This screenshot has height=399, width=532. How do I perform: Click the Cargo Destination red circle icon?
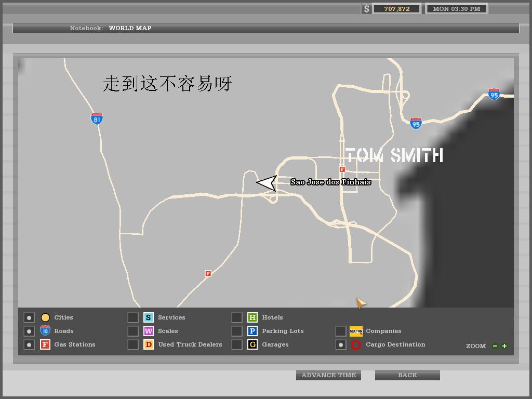356,345
